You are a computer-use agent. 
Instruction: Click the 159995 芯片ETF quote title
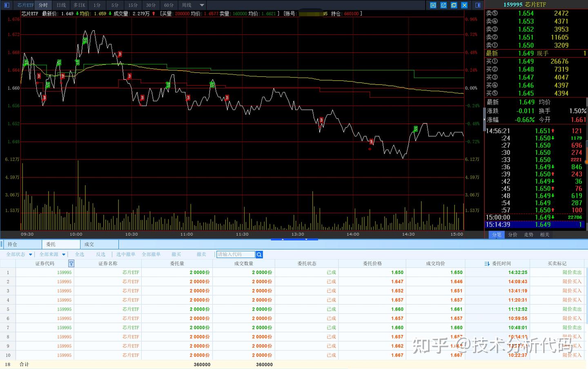click(x=525, y=4)
